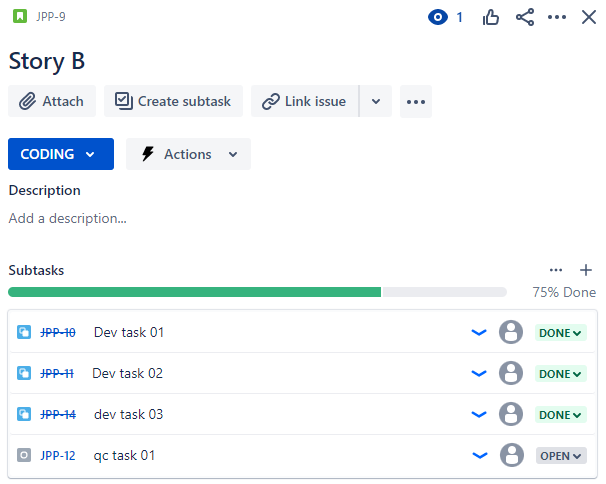Click the Link issue button

pyautogui.click(x=305, y=101)
